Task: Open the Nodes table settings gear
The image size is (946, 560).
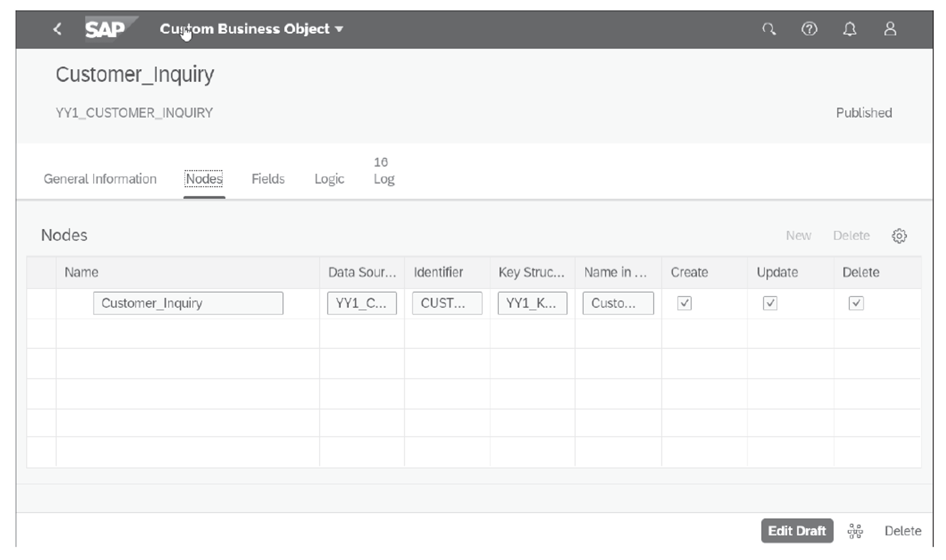Action: (x=900, y=235)
